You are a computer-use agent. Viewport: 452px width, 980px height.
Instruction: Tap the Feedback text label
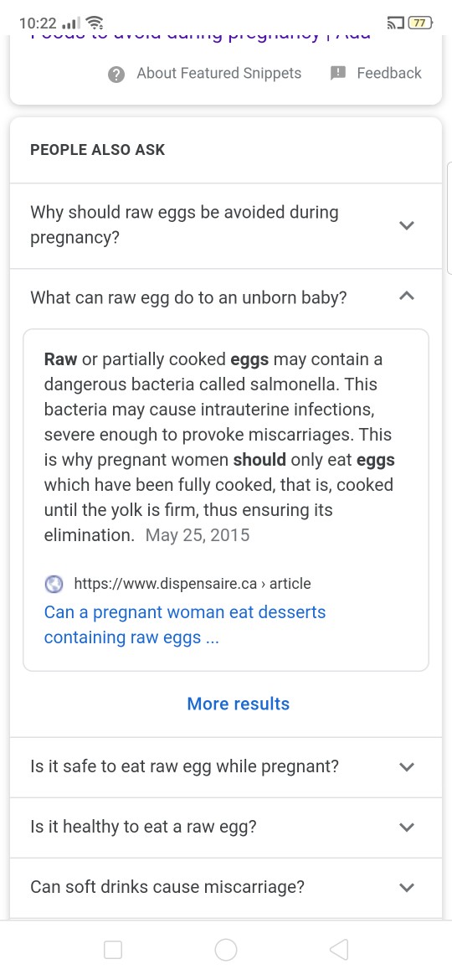pyautogui.click(x=389, y=73)
